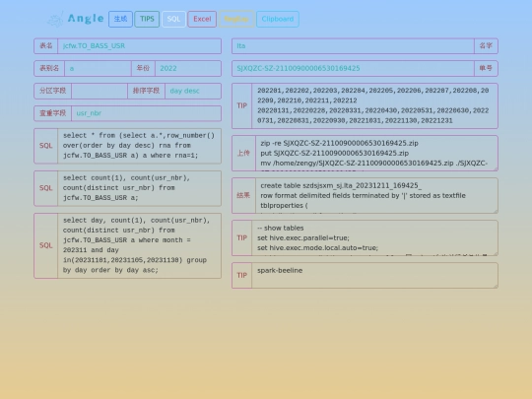The width and height of the screenshot is (532, 399).
Task: Focus the 年份 field showing 2022
Action: tap(188, 68)
